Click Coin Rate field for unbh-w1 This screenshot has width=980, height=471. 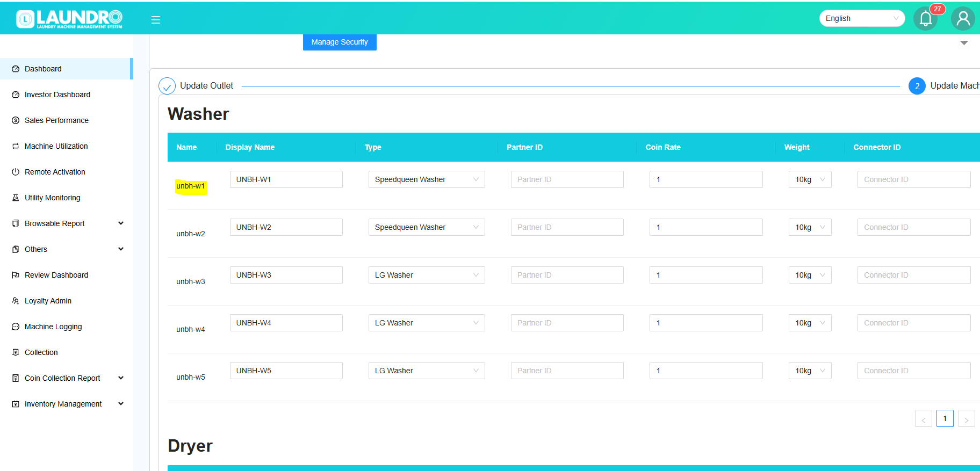point(706,179)
